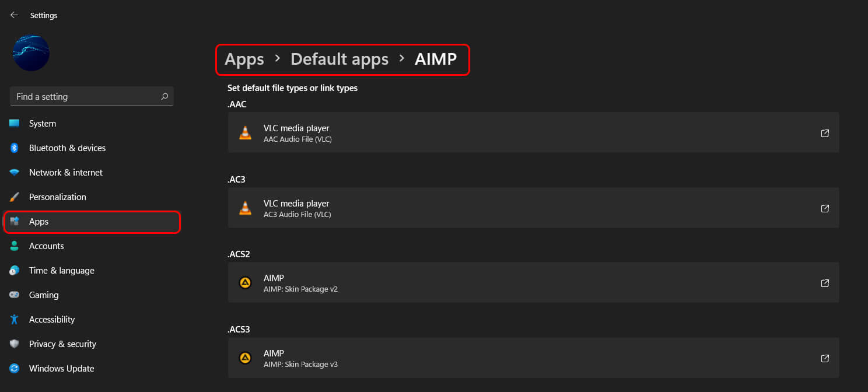Click VLC cone icon for .AC3
Image resolution: width=868 pixels, height=392 pixels.
246,208
